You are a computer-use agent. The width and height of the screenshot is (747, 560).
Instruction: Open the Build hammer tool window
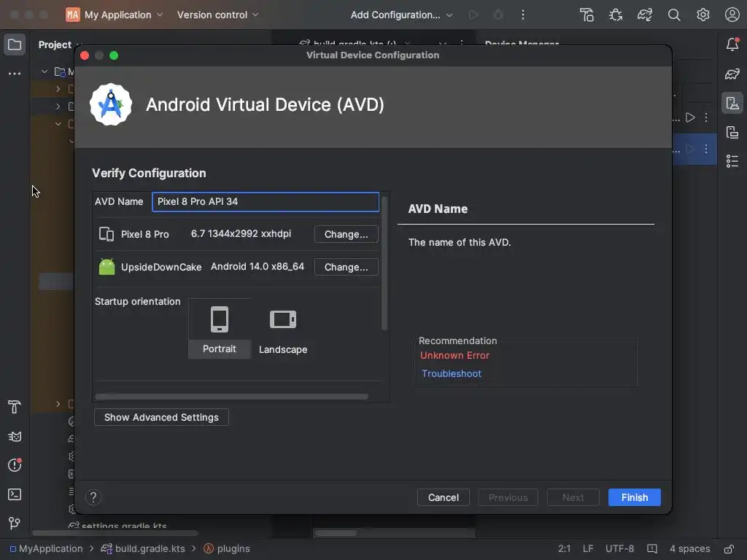coord(15,407)
